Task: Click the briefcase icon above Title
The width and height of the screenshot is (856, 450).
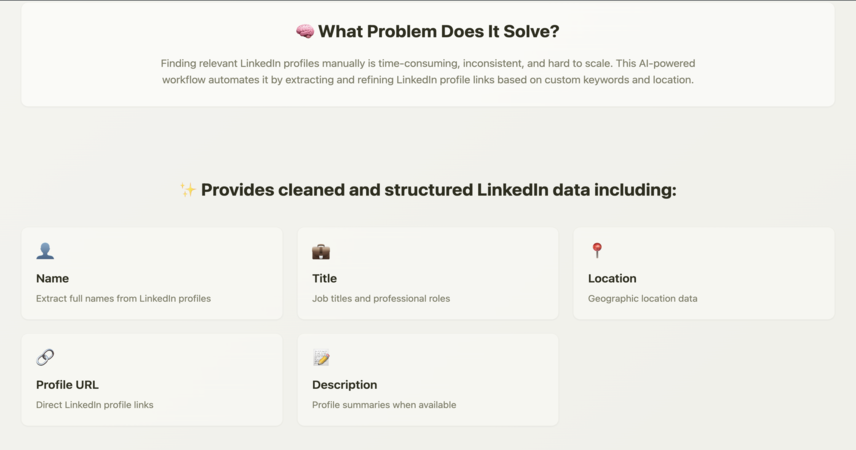Action: tap(321, 252)
